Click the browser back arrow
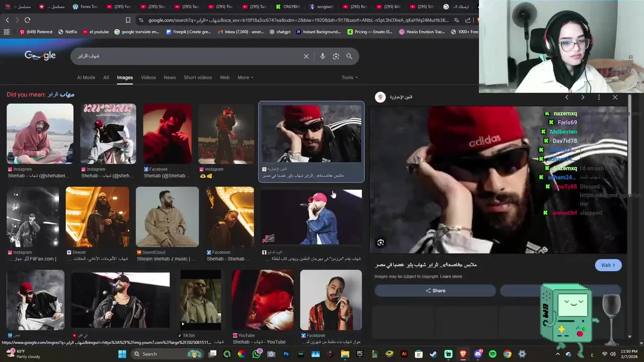The image size is (644, 362). pyautogui.click(x=7, y=20)
